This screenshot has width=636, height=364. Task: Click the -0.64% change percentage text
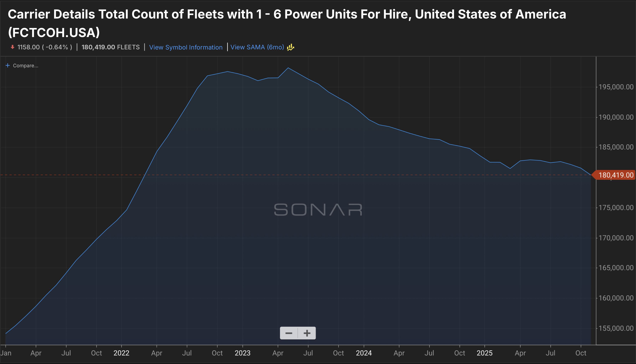point(57,47)
